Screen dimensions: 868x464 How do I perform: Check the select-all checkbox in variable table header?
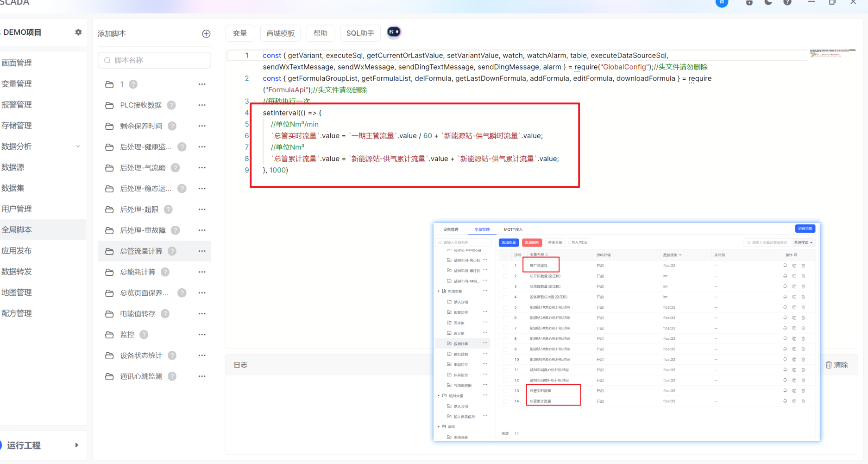[505, 255]
